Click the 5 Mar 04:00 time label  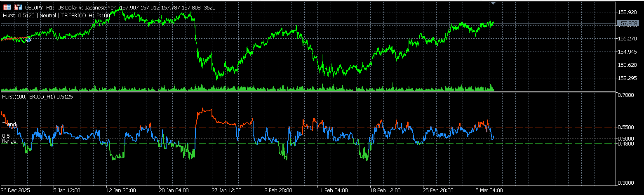pyautogui.click(x=489, y=190)
